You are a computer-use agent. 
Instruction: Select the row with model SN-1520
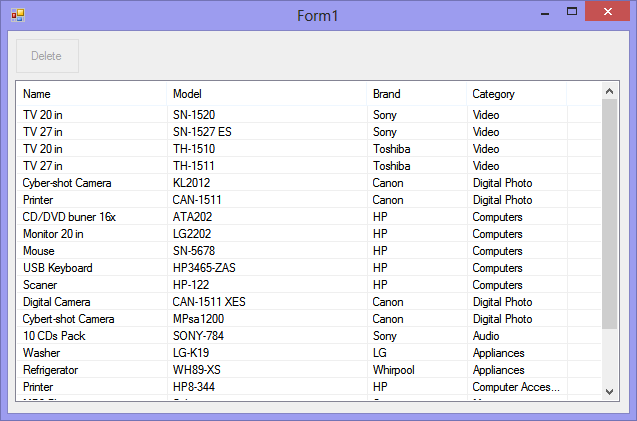[x=309, y=115]
